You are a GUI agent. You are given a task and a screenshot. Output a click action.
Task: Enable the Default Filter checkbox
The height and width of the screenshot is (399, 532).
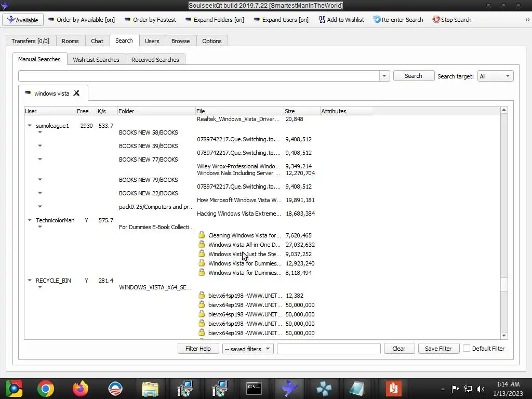[x=467, y=349]
